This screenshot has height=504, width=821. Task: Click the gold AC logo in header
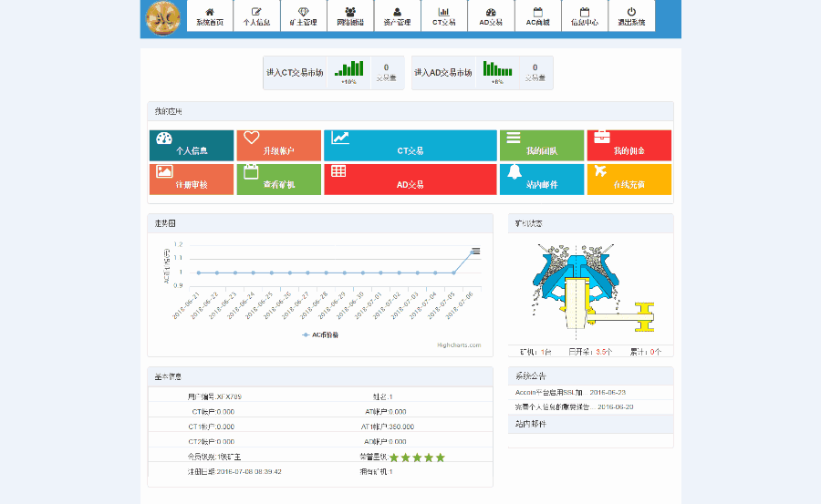(164, 18)
